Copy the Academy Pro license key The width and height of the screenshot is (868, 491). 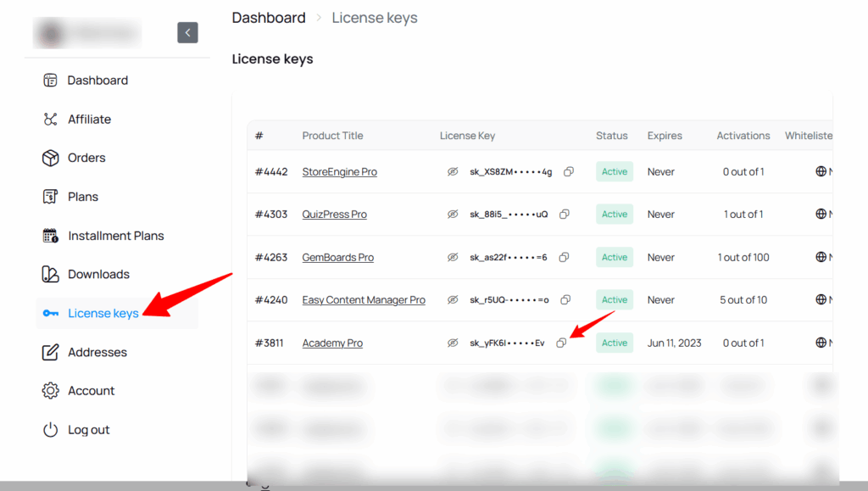click(561, 343)
